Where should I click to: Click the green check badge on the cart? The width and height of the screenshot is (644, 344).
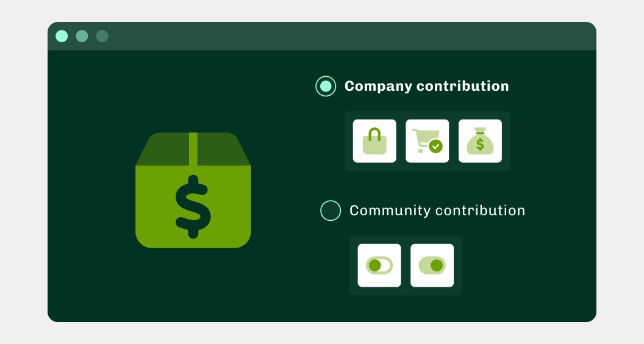coord(436,146)
